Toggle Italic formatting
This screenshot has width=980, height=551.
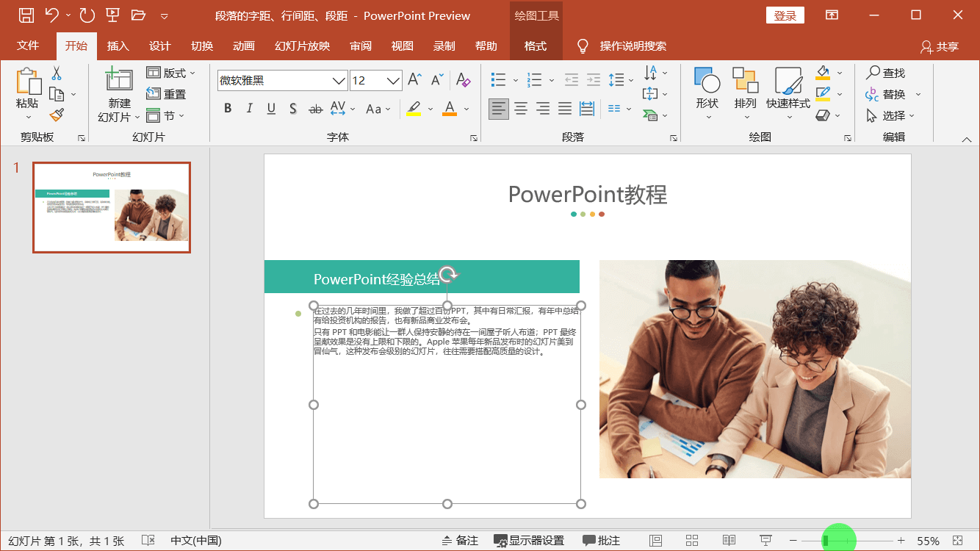tap(249, 109)
